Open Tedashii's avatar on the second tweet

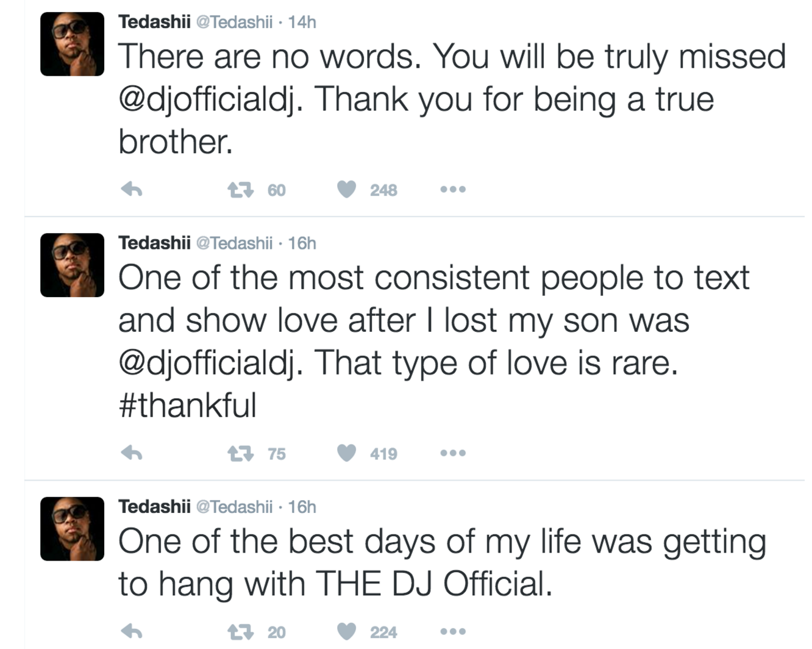pyautogui.click(x=72, y=265)
